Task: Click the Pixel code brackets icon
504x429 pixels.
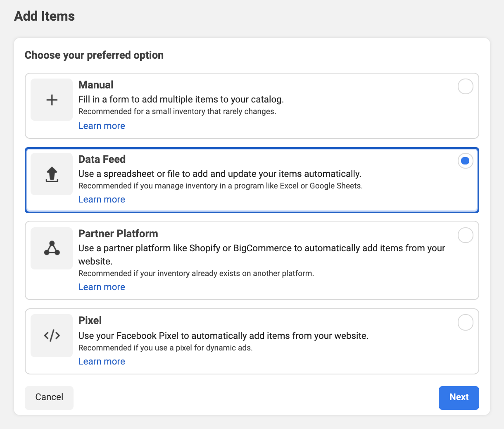Action: pos(52,336)
